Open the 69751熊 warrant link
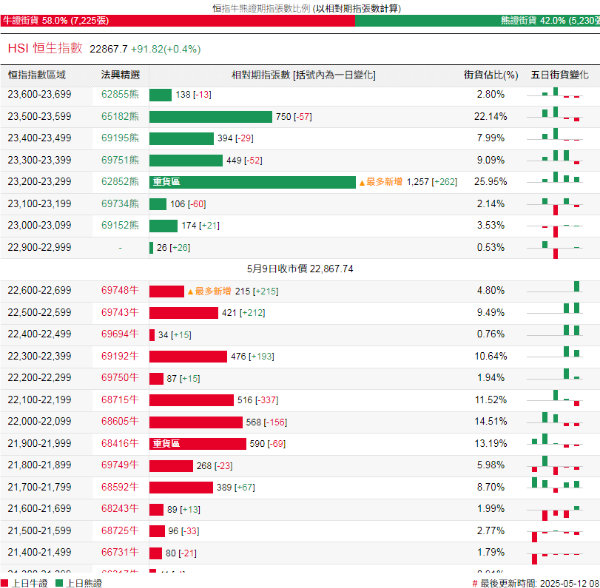Screen dimensions: 600x588 [120, 160]
